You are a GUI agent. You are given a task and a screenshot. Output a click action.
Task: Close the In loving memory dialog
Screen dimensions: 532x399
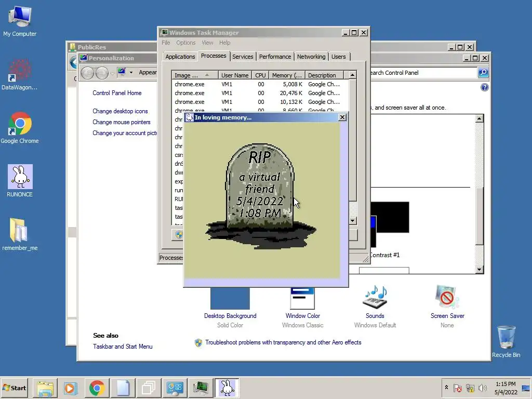click(x=342, y=117)
